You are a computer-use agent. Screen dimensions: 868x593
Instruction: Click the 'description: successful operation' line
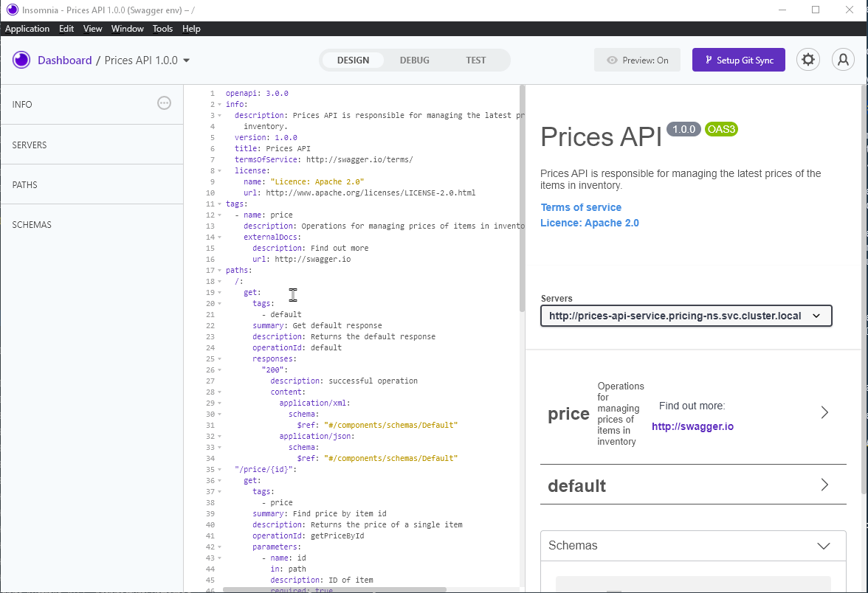click(344, 381)
